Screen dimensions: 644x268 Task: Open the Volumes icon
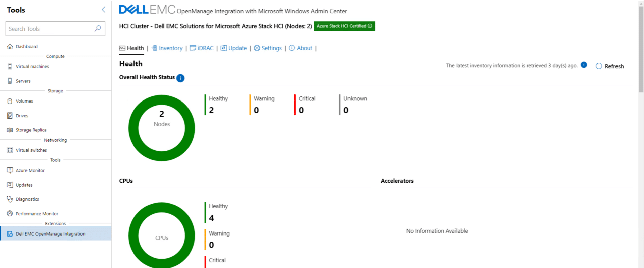tap(10, 101)
